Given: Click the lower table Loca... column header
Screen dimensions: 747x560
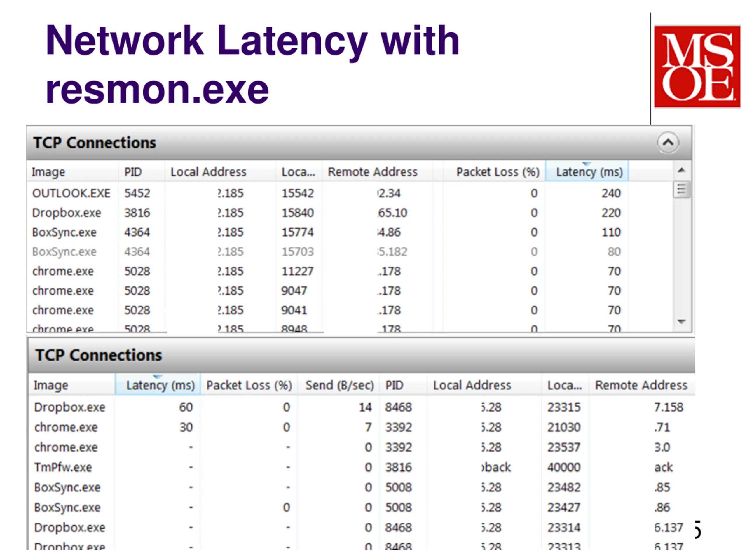Looking at the screenshot, I should (x=565, y=385).
